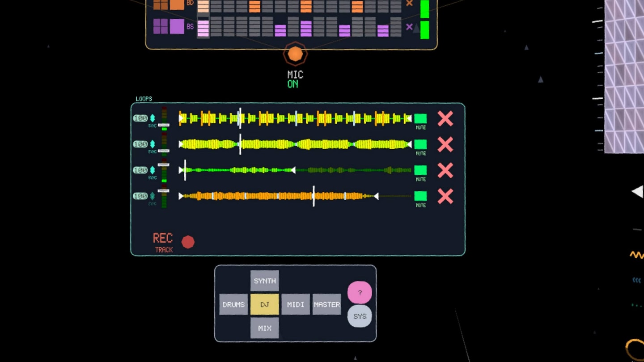
Task: Click the start triangle marker of the first loop
Action: tap(181, 118)
